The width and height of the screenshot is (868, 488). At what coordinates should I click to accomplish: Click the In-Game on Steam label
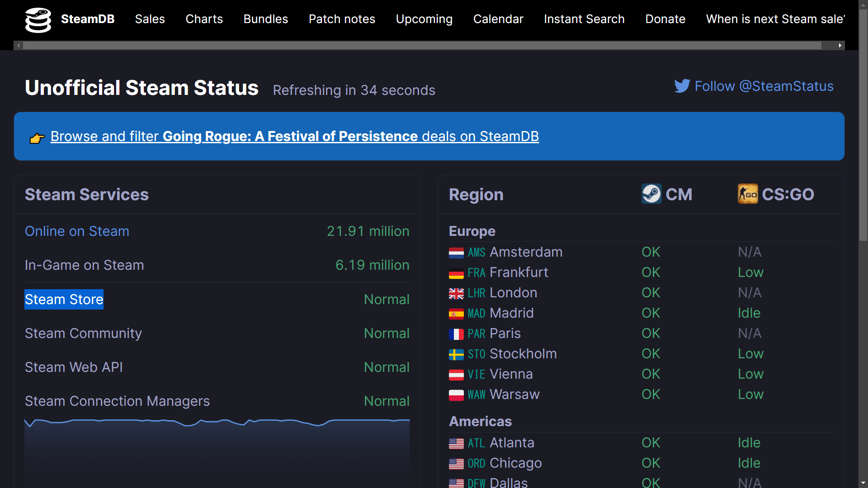click(84, 265)
